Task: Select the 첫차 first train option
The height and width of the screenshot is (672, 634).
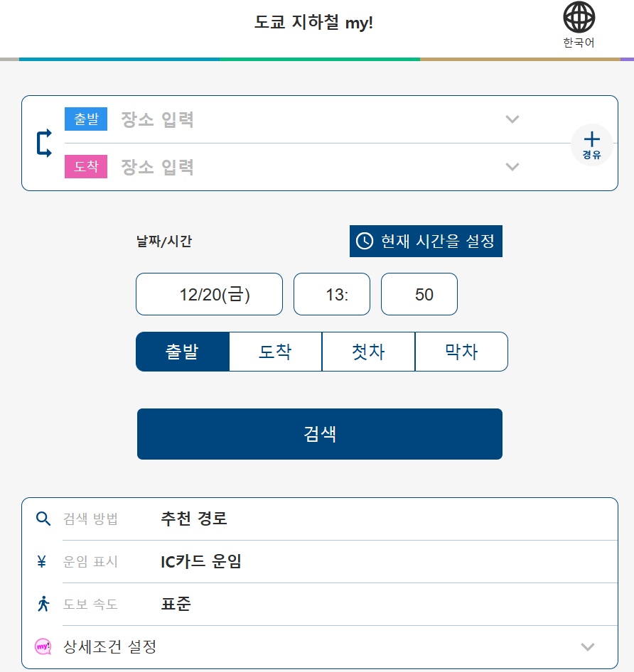Action: [x=368, y=351]
